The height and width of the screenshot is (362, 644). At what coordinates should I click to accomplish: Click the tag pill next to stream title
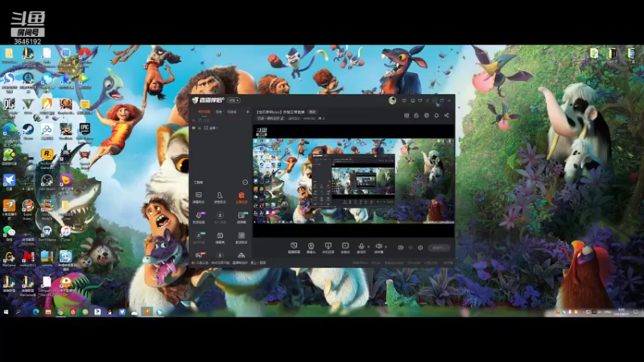coord(312,112)
